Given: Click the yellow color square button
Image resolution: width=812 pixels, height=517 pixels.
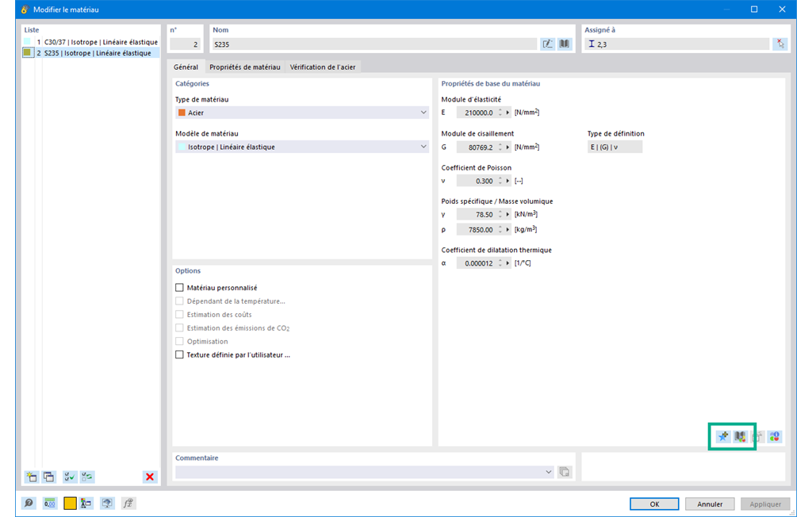Looking at the screenshot, I should 70,503.
